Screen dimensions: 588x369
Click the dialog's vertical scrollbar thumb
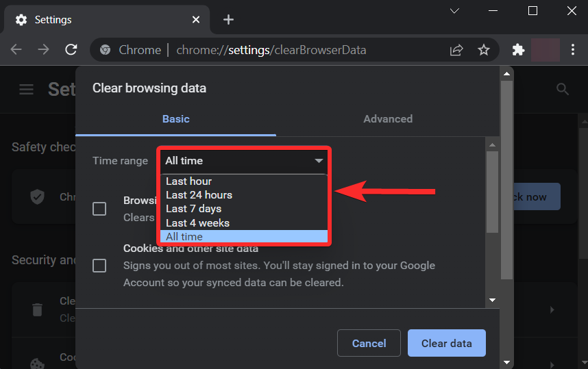[492, 192]
